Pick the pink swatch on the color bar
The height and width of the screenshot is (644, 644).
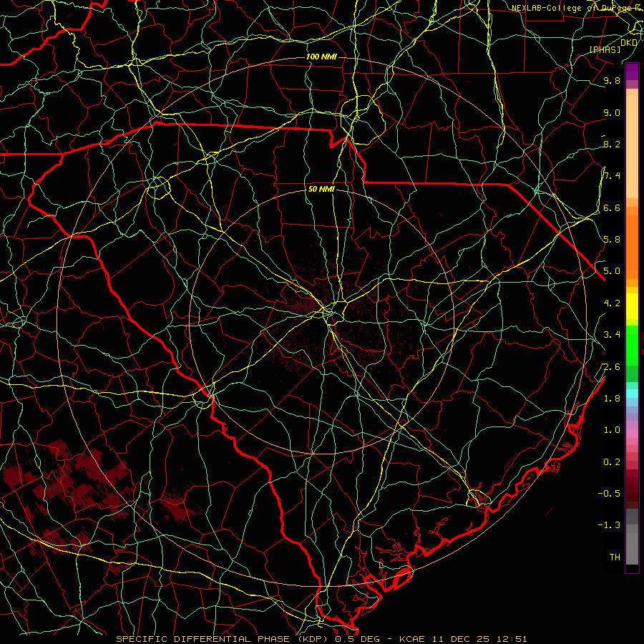pyautogui.click(x=632, y=434)
